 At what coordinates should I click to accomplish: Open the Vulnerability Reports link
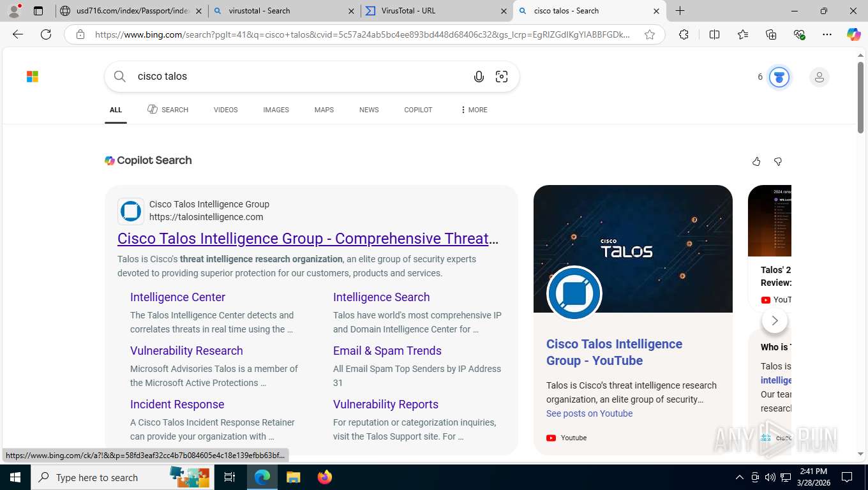click(x=385, y=405)
